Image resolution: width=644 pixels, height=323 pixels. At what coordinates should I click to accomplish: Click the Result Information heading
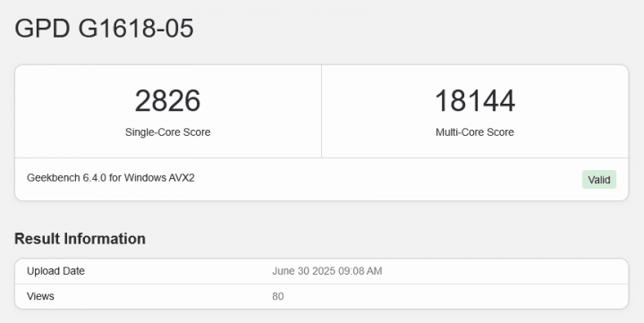click(80, 239)
